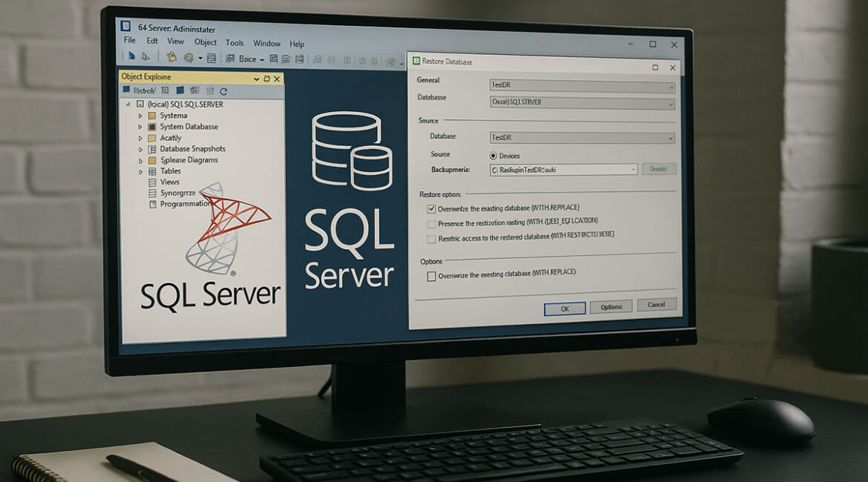Click the save icon in the toolbar
This screenshot has height=482, width=868.
(x=211, y=58)
